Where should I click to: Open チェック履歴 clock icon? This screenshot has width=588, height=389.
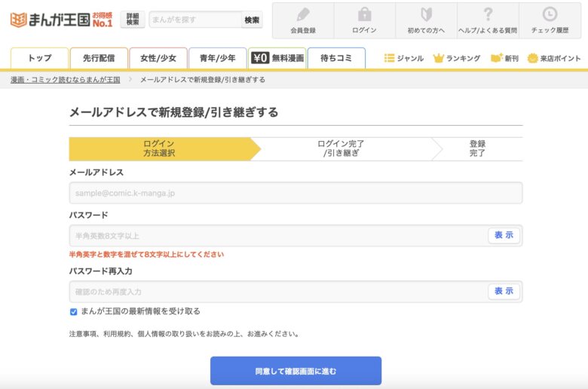tap(550, 14)
